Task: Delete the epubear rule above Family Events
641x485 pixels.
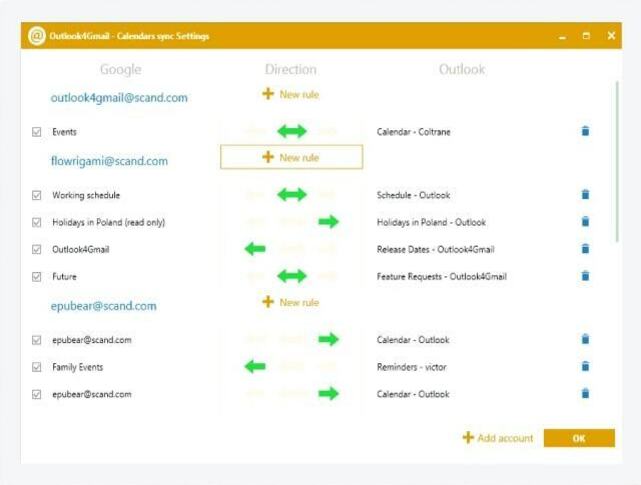Action: 585,339
